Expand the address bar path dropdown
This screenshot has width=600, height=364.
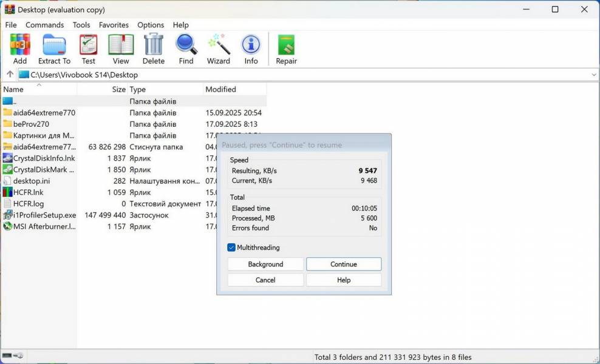click(594, 74)
